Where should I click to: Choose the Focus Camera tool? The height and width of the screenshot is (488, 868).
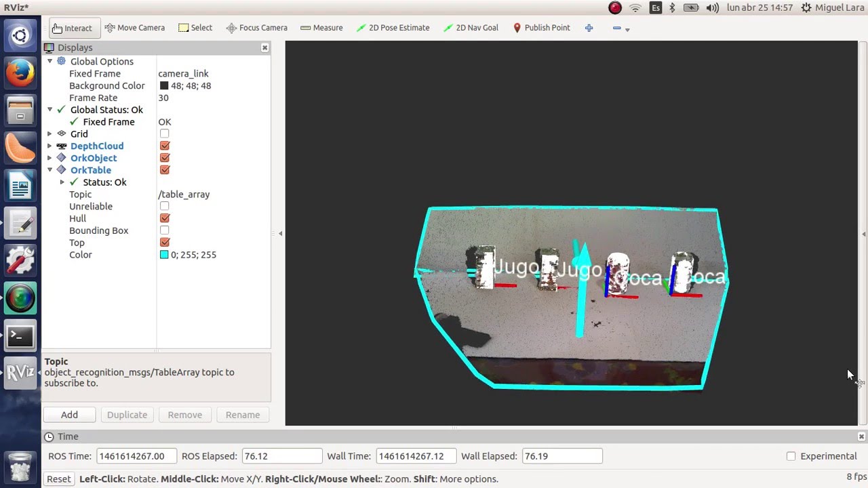click(256, 28)
